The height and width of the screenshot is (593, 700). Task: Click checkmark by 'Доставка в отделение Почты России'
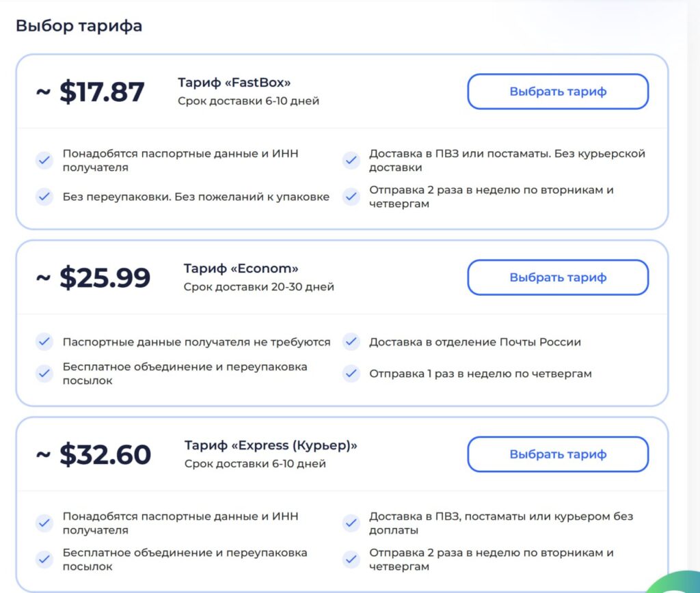tap(351, 342)
